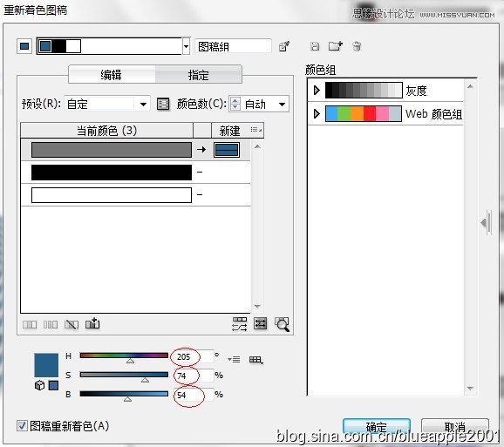This screenshot has width=504, height=447.
Task: Click the S saturation slider track
Action: point(124,375)
